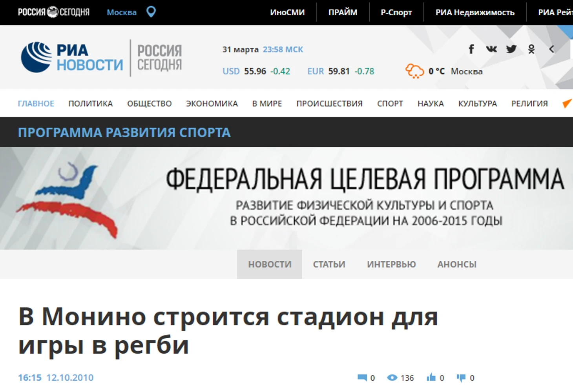
Task: Collapse social icons with left chevron
Action: (x=551, y=49)
